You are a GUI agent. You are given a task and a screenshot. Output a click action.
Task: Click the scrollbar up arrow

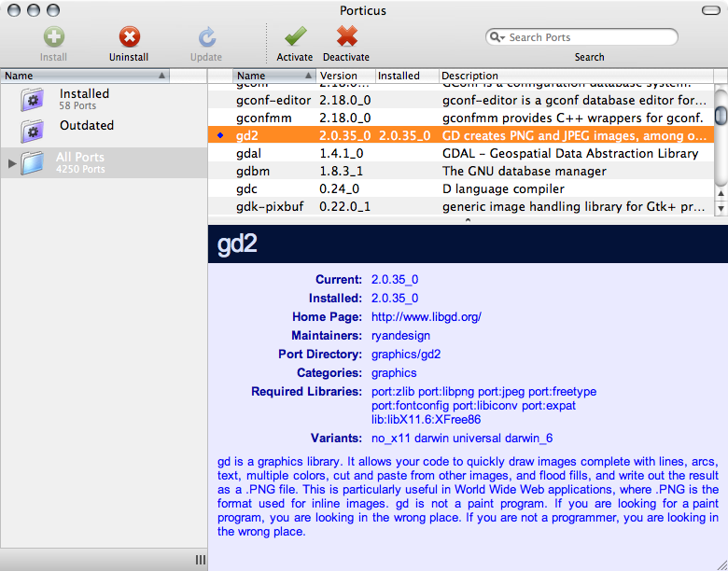click(721, 193)
